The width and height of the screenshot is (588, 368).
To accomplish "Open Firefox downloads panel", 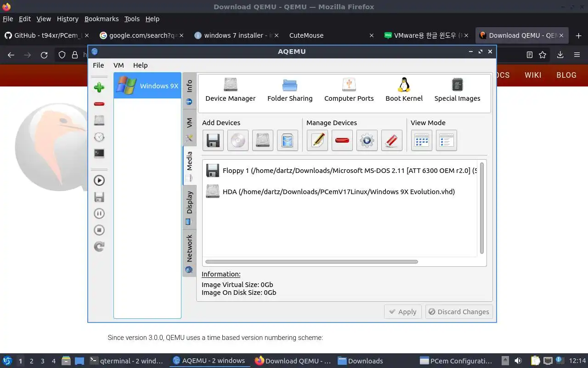I will [560, 55].
